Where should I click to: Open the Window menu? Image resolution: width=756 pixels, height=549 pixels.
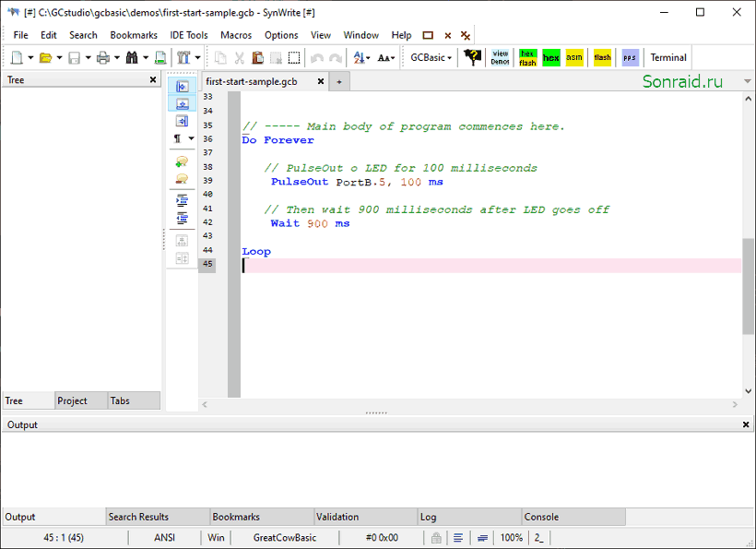[x=360, y=35]
